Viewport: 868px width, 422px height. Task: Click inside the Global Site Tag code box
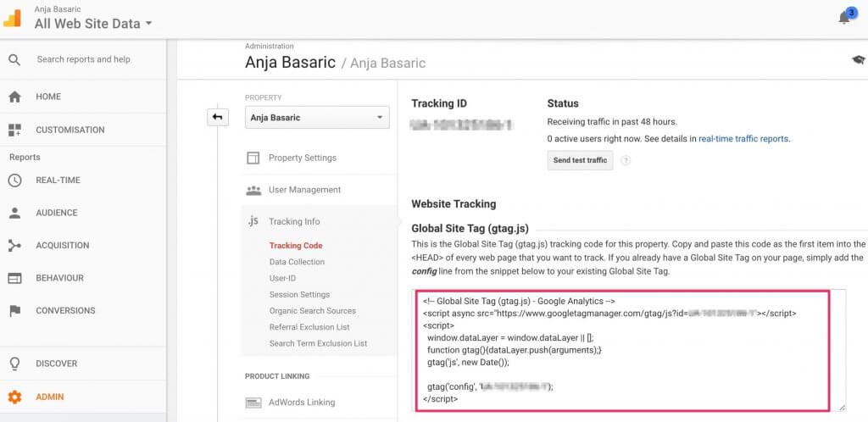pos(630,350)
